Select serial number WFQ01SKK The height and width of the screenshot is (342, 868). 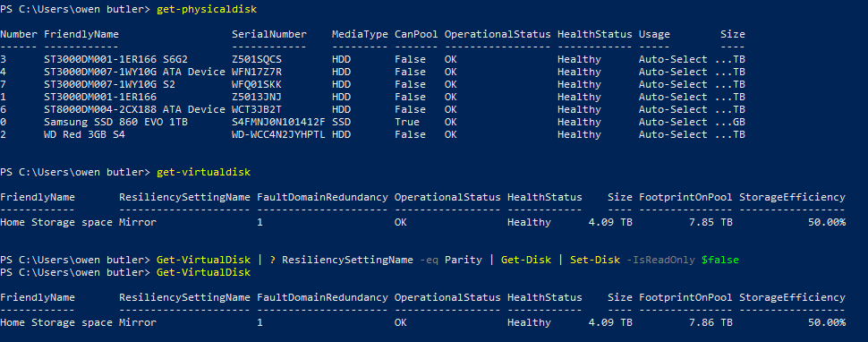(256, 84)
